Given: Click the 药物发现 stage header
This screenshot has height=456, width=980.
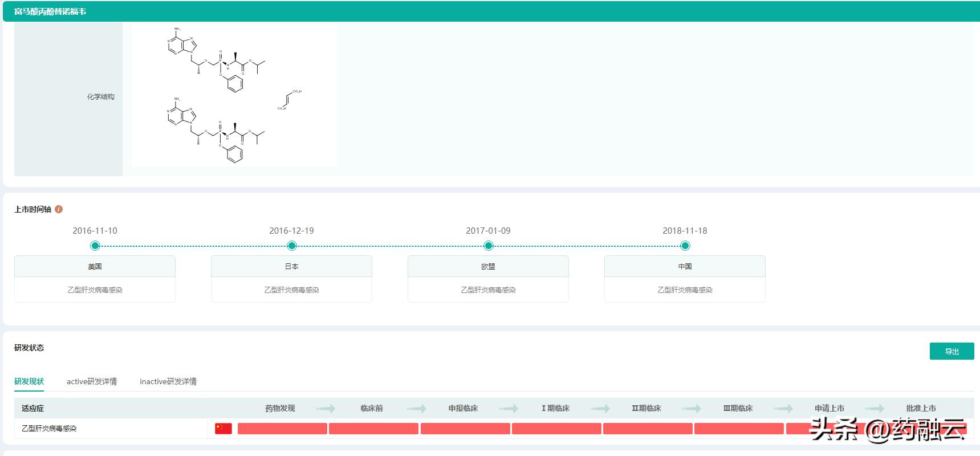Looking at the screenshot, I should [x=280, y=408].
